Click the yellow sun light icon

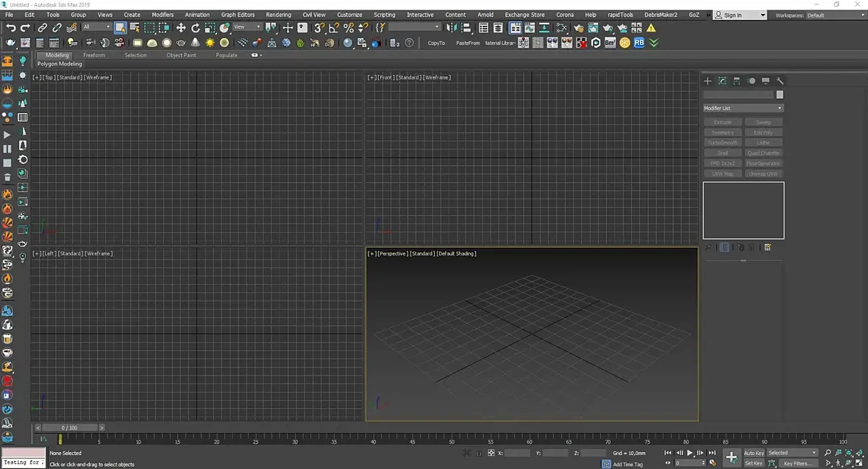coord(210,43)
